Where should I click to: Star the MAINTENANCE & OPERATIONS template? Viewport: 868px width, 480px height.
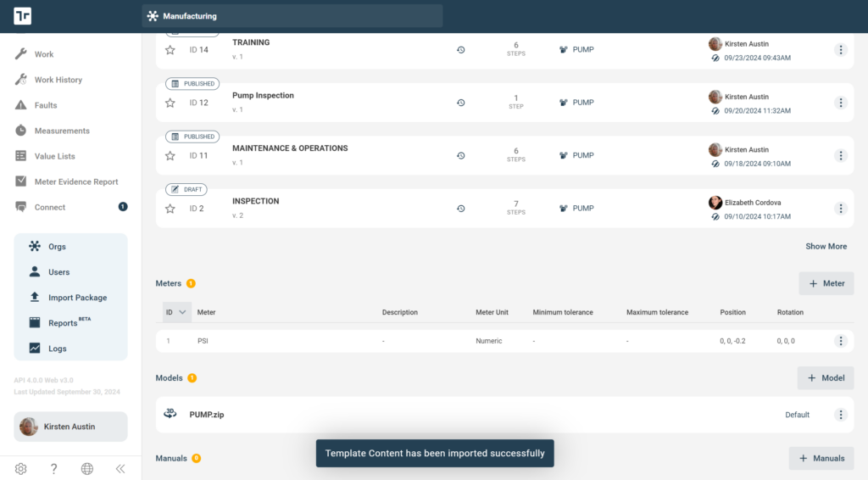tap(170, 155)
